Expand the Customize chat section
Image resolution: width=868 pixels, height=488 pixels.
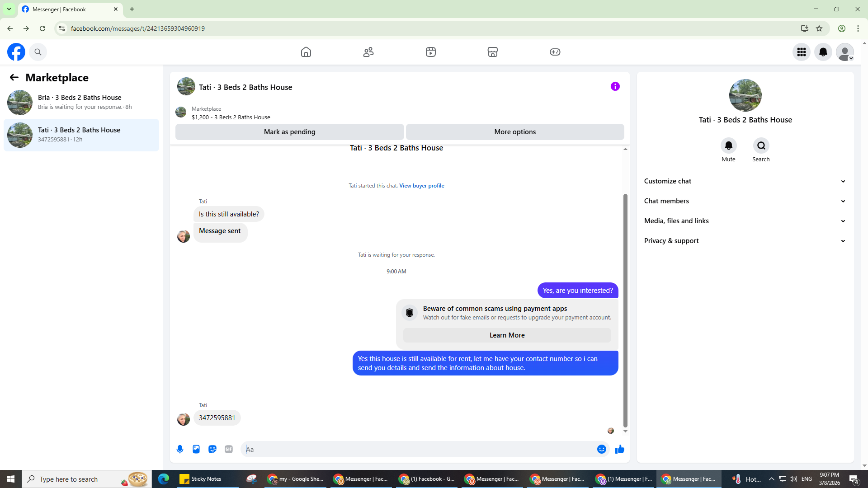point(745,181)
